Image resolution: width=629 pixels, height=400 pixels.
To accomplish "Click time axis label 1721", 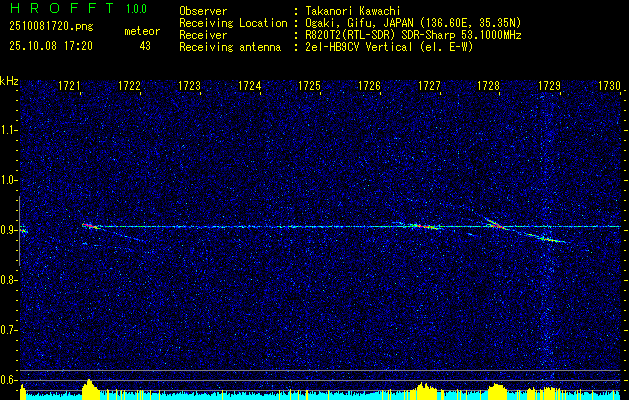I will (70, 85).
